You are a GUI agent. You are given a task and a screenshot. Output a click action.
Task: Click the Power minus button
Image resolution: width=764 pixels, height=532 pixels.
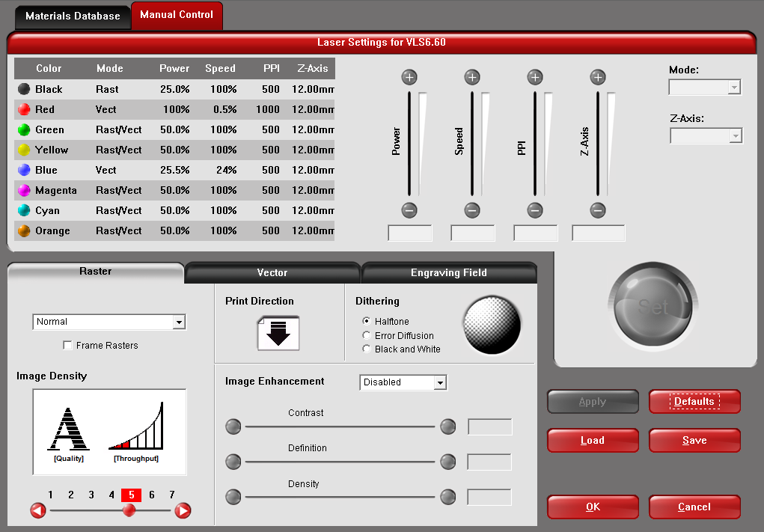click(409, 210)
